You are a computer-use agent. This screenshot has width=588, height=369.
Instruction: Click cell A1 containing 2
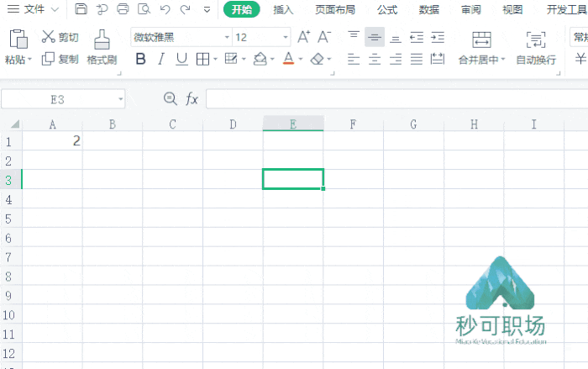click(x=52, y=141)
